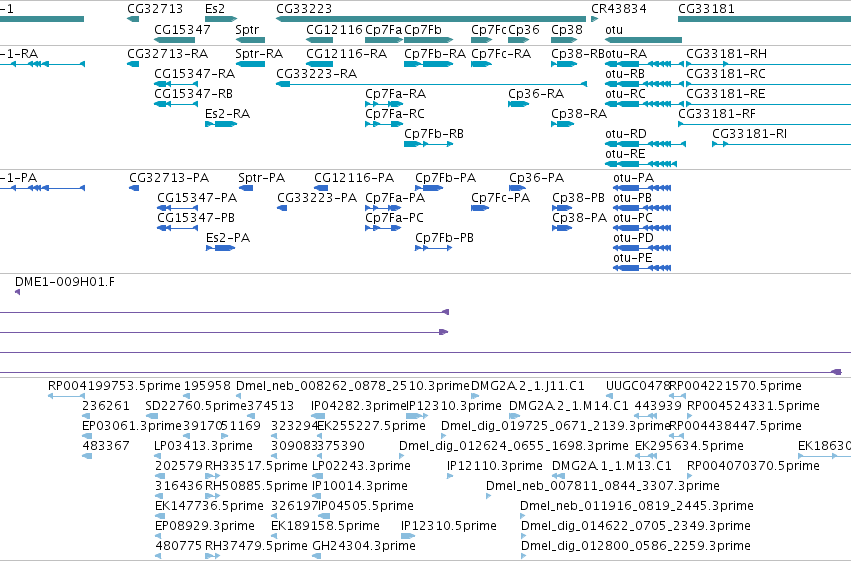Select the CG15347-PB protein label
This screenshot has width=851, height=561.
tap(196, 218)
